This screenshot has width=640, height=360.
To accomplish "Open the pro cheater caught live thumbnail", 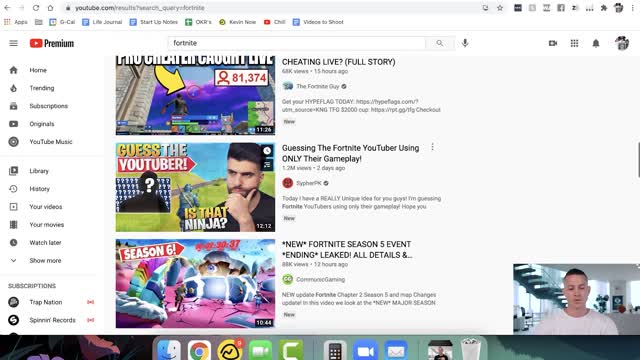I will pos(195,96).
